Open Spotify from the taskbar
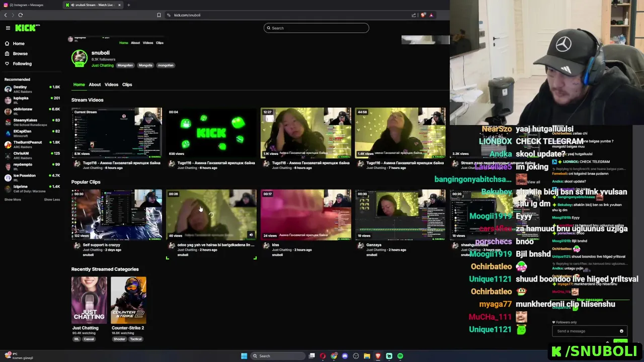 [x=400, y=356]
